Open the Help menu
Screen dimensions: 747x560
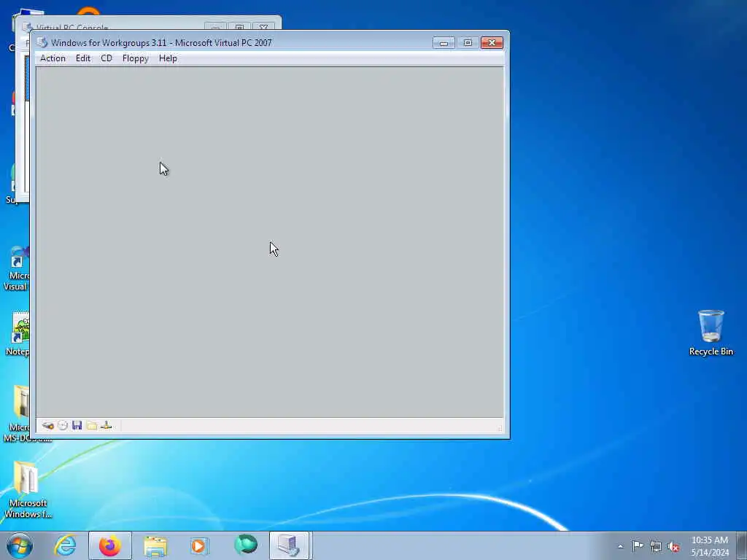point(168,58)
